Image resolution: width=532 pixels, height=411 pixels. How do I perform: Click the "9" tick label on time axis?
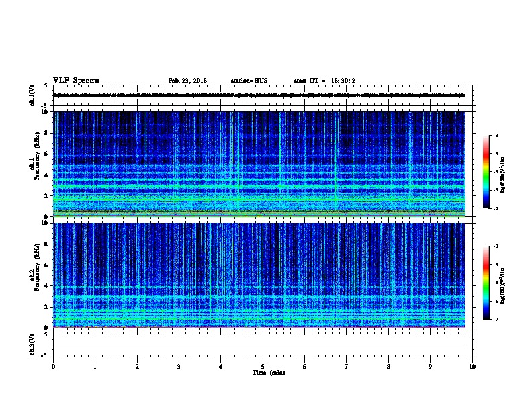coord(430,367)
